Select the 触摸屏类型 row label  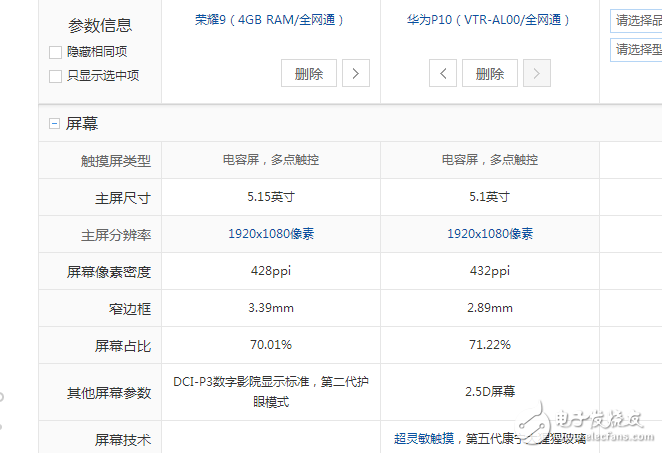116,161
